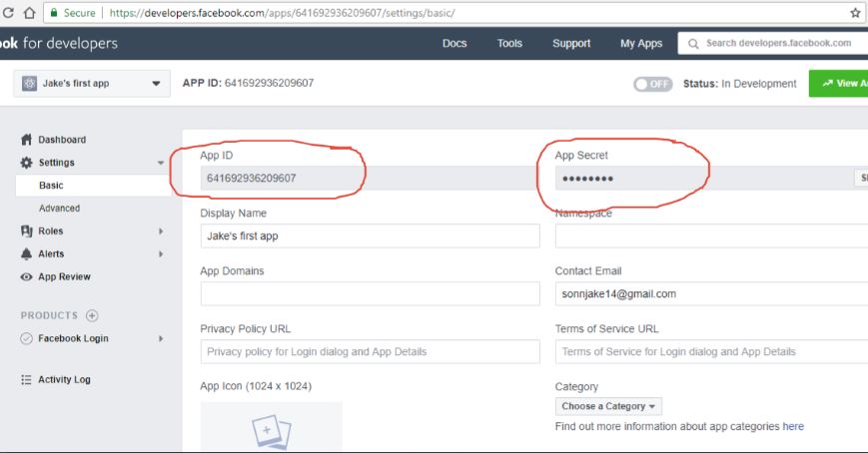Click the App Domains input field
The height and width of the screenshot is (453, 868).
370,293
